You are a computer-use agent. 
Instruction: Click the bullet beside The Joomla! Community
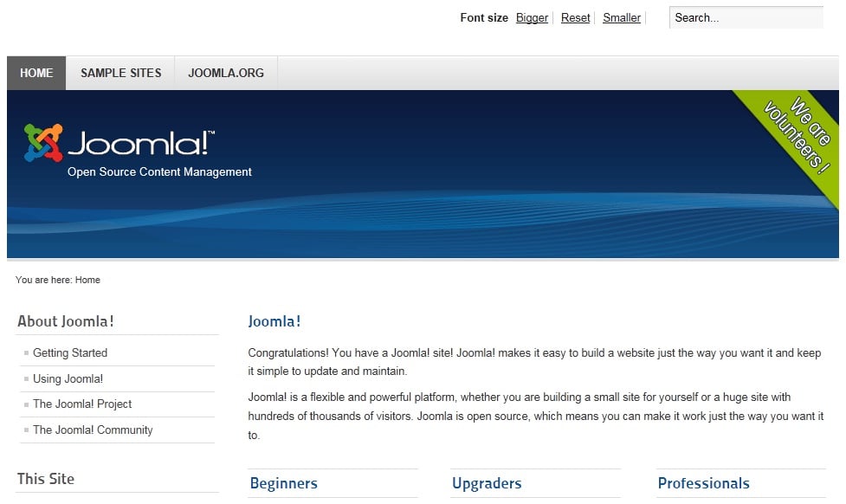tap(25, 430)
